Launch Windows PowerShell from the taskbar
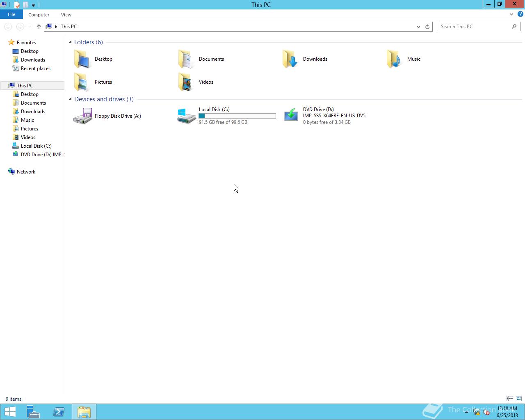525x420 pixels. tap(59, 412)
